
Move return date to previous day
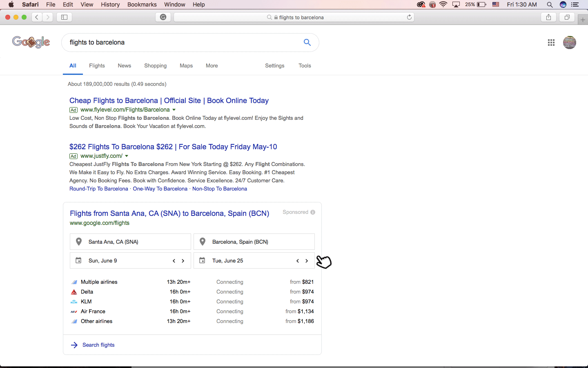[x=298, y=261]
